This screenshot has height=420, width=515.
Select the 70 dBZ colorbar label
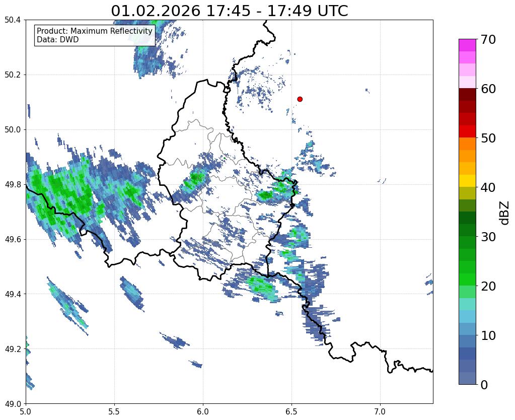[x=488, y=39]
